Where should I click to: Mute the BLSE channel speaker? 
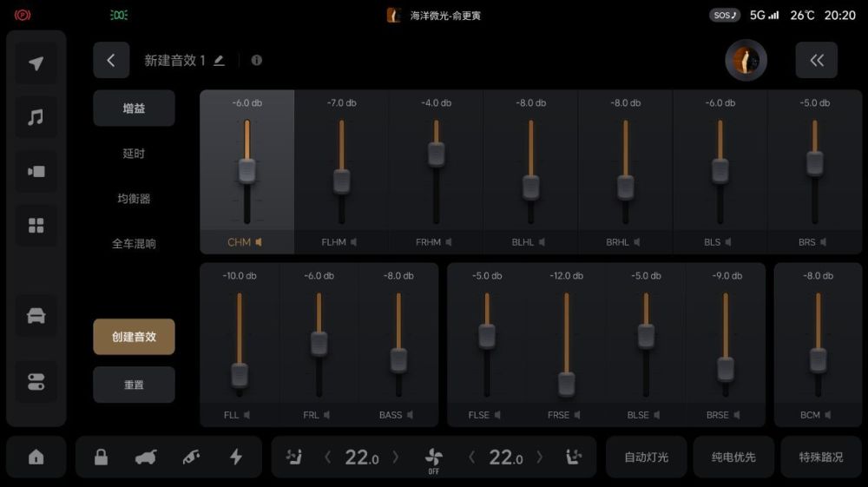pyautogui.click(x=656, y=415)
